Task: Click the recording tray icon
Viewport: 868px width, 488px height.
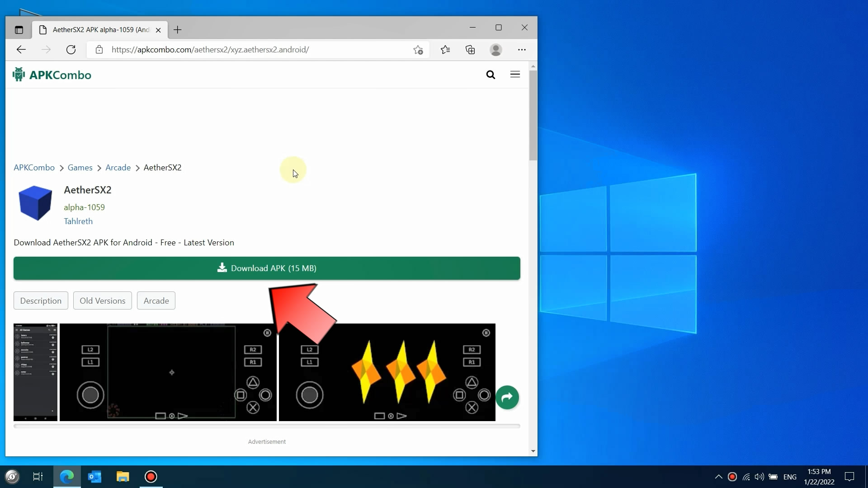Action: (x=732, y=477)
